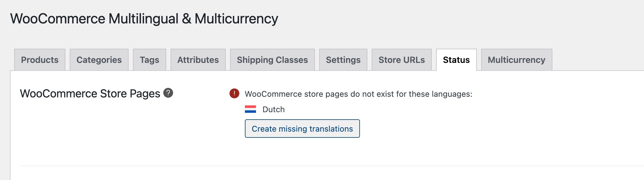Open the Settings tab
The width and height of the screenshot is (644, 180).
coord(343,60)
